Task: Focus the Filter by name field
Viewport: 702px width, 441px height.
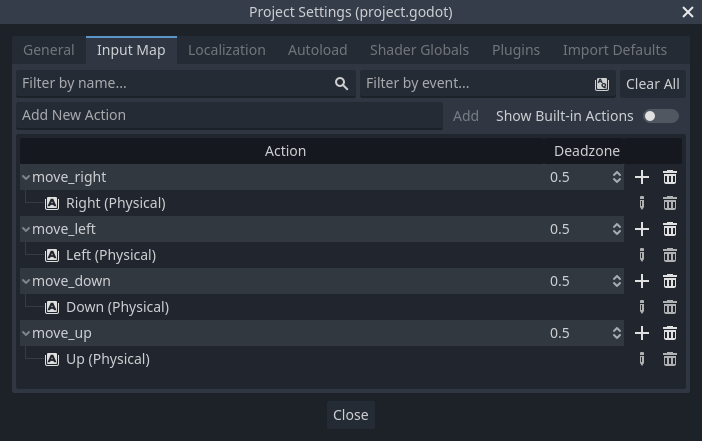Action: (186, 84)
